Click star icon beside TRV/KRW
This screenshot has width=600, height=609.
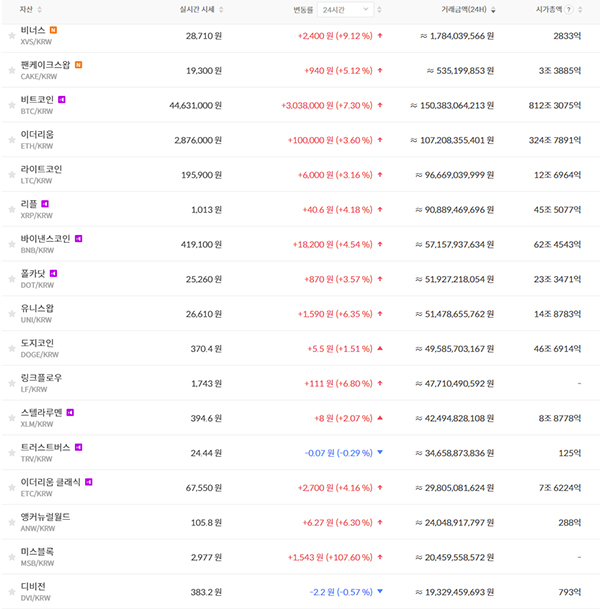[12, 453]
